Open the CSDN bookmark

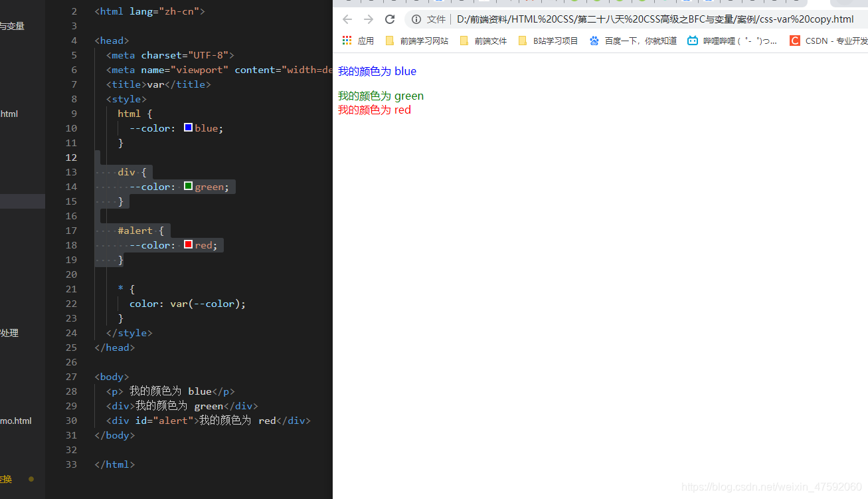(x=828, y=41)
